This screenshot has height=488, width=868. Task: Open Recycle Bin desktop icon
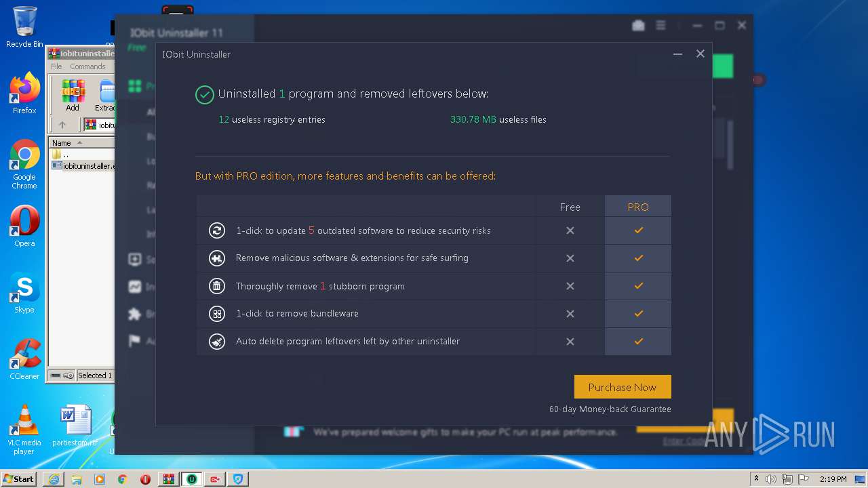point(24,27)
